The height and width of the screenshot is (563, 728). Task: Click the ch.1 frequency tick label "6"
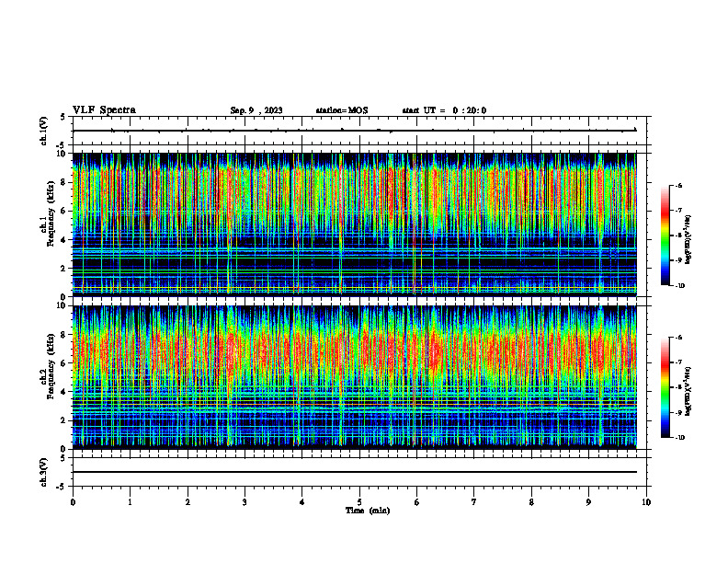[x=64, y=211]
